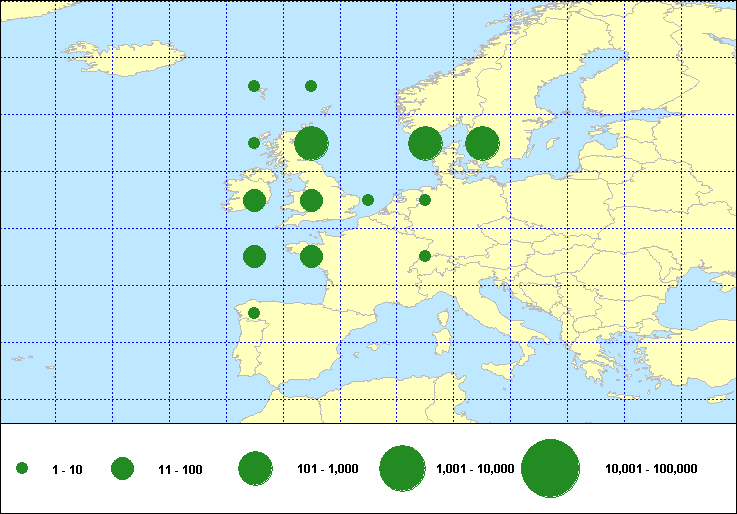This screenshot has width=737, height=514.
Task: Select the small dot just west of Scotland
Action: [254, 143]
